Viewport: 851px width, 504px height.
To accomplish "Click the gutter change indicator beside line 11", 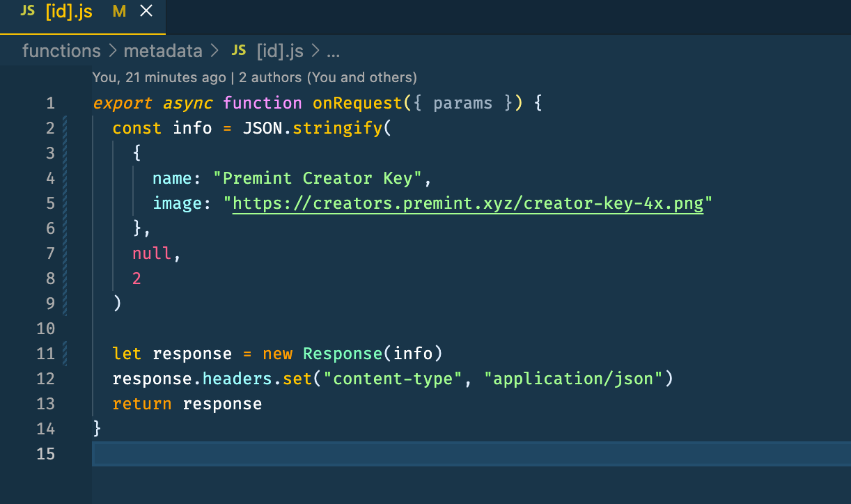I will 65,354.
